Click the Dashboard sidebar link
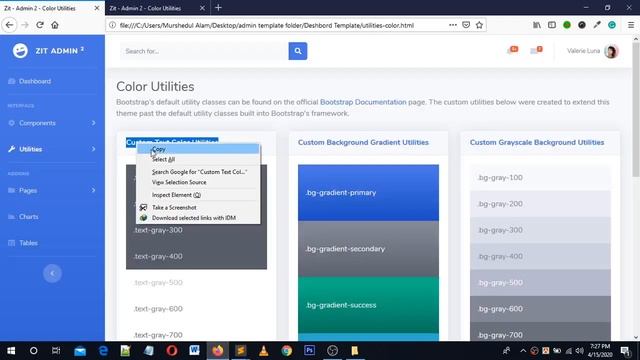640x360 pixels. click(x=35, y=81)
